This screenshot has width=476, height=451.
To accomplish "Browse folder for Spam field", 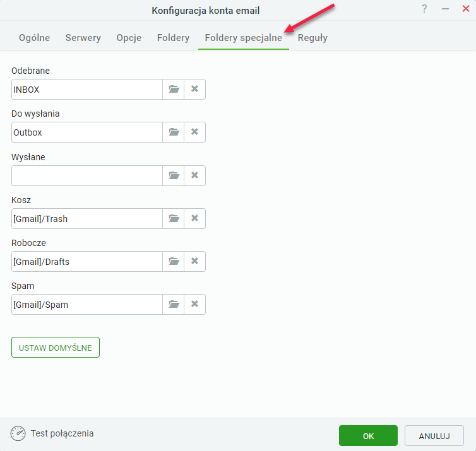I will click(174, 304).
